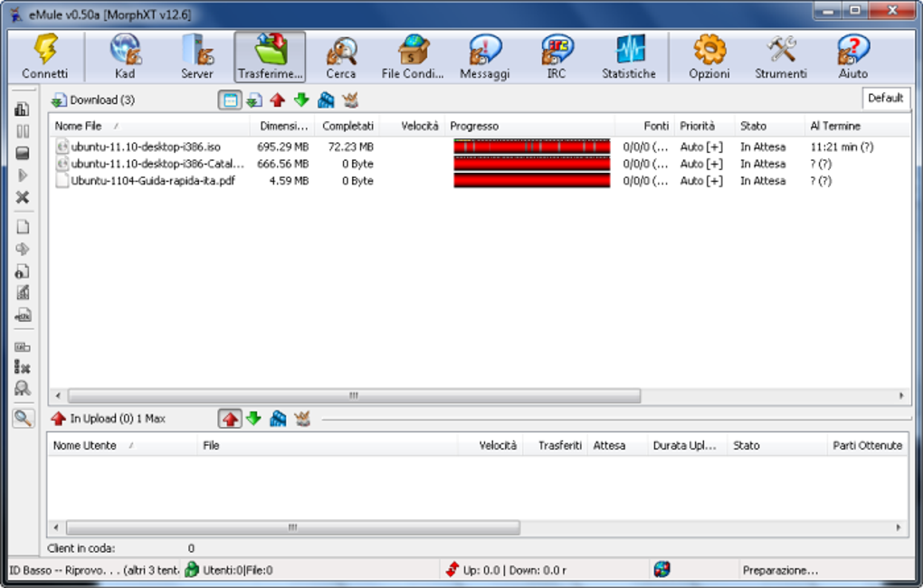
Task: Open the Messaggi page
Action: coord(484,56)
